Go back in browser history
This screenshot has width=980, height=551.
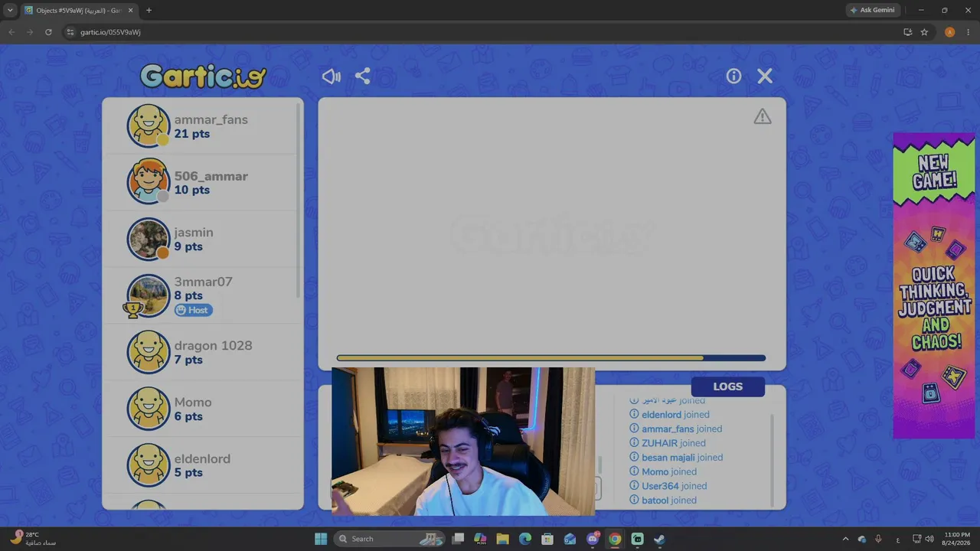click(x=11, y=32)
